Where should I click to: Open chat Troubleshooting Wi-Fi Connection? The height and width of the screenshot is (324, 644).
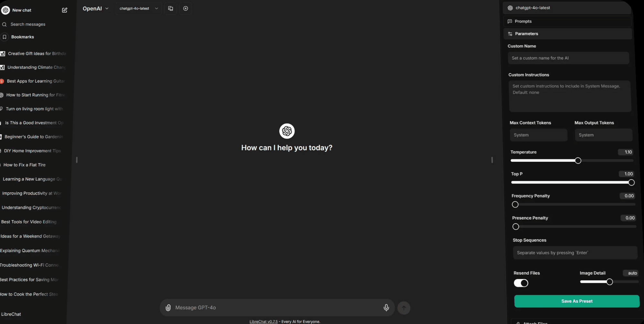(29, 265)
